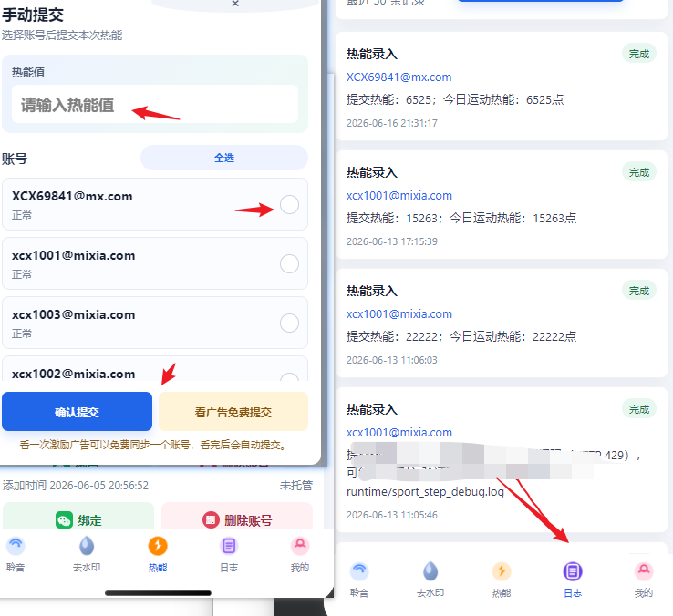
Task: Open xcx1001@mixia.com link in 22222 log entry
Action: tap(399, 314)
